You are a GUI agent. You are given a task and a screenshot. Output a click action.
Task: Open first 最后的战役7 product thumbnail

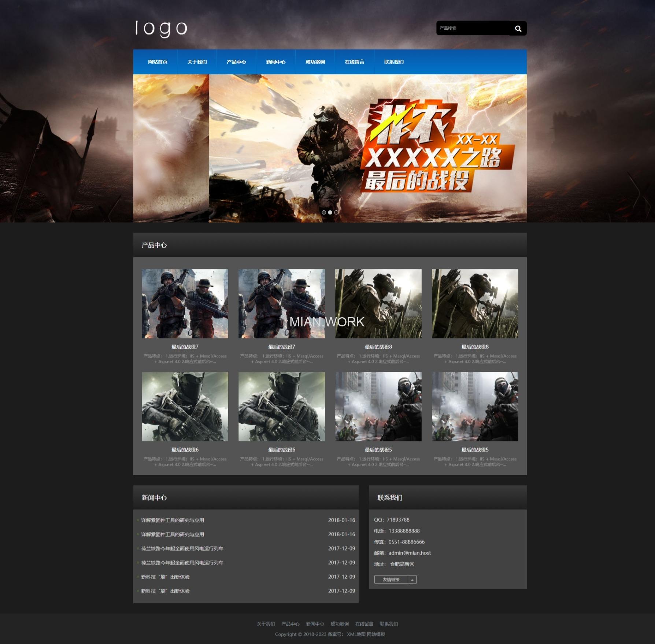(185, 304)
